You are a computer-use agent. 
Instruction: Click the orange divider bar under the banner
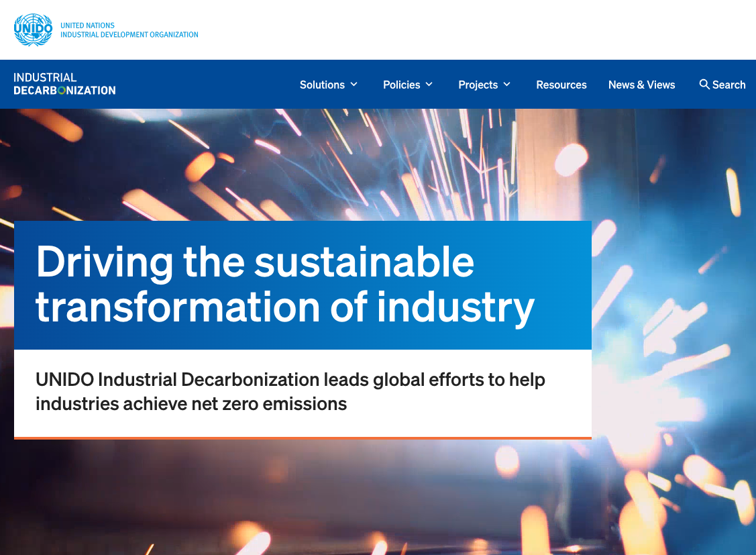(x=302, y=436)
